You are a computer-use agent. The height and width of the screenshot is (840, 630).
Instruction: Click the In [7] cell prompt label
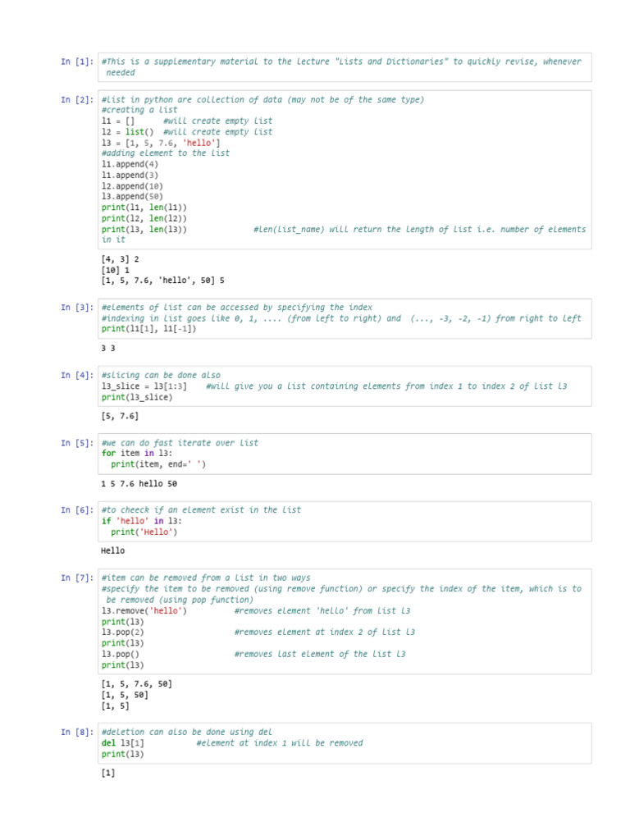click(x=77, y=578)
